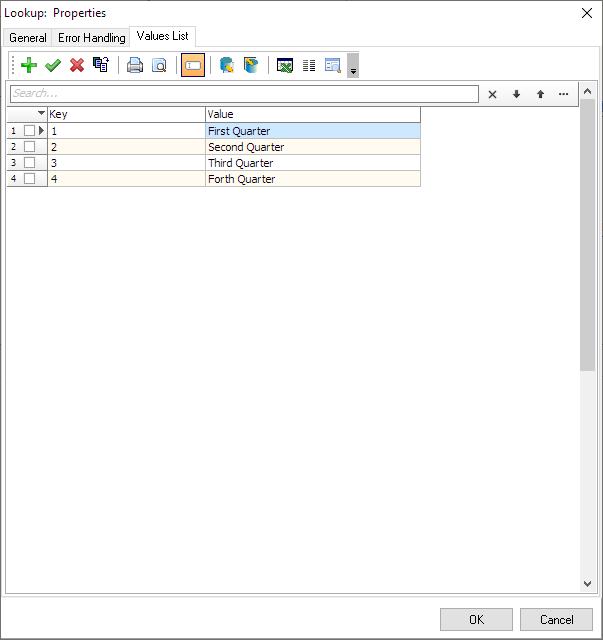
Task: Print the values list
Action: tap(135, 65)
